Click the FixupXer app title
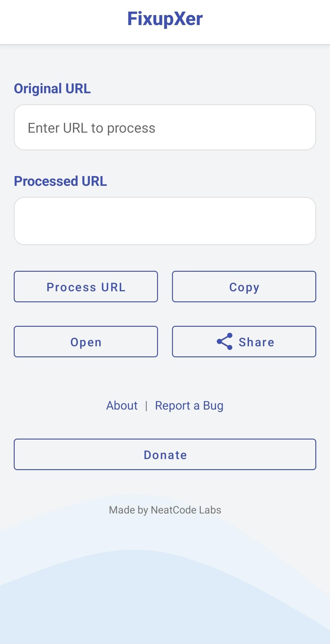Screen dimensions: 330x644 click(x=165, y=19)
